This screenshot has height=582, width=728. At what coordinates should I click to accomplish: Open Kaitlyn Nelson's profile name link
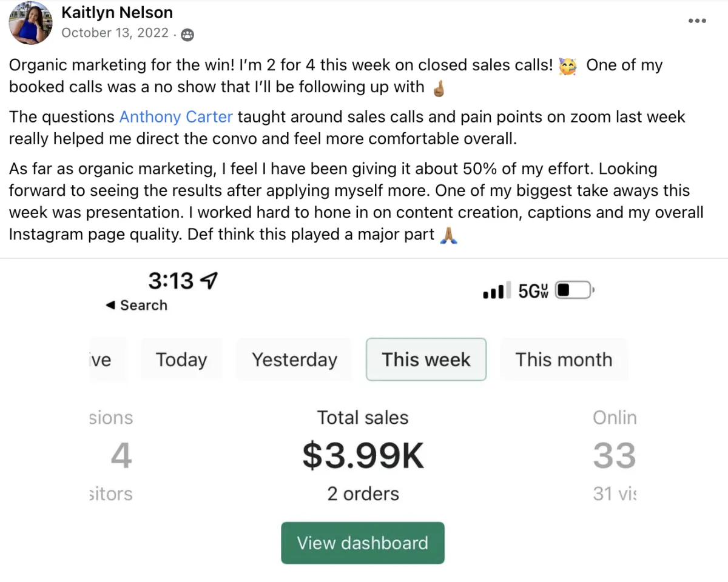(117, 12)
